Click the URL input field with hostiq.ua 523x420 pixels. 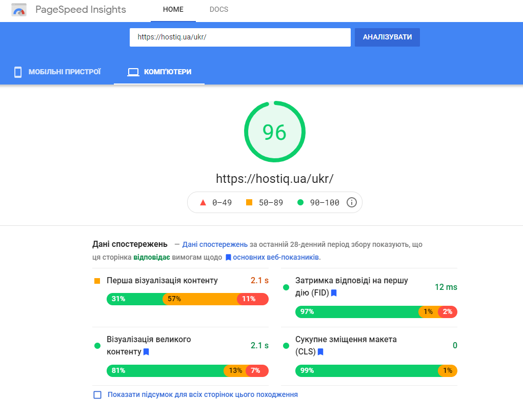239,37
